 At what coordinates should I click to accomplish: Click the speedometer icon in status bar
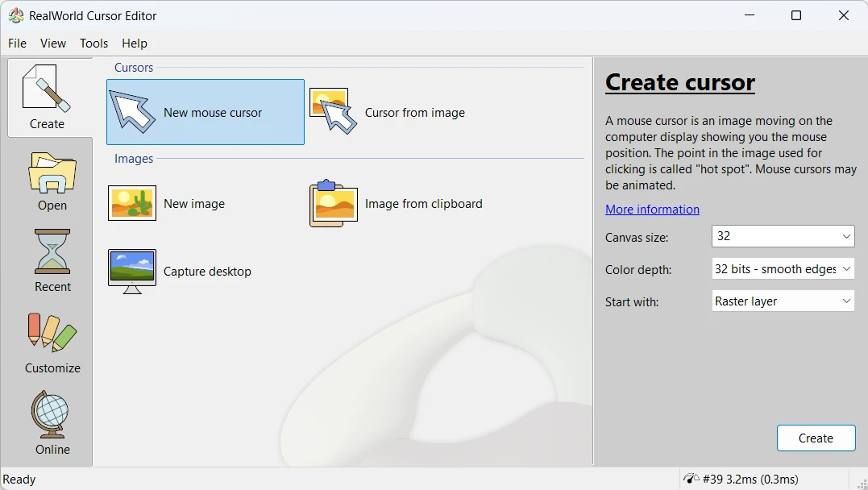691,479
